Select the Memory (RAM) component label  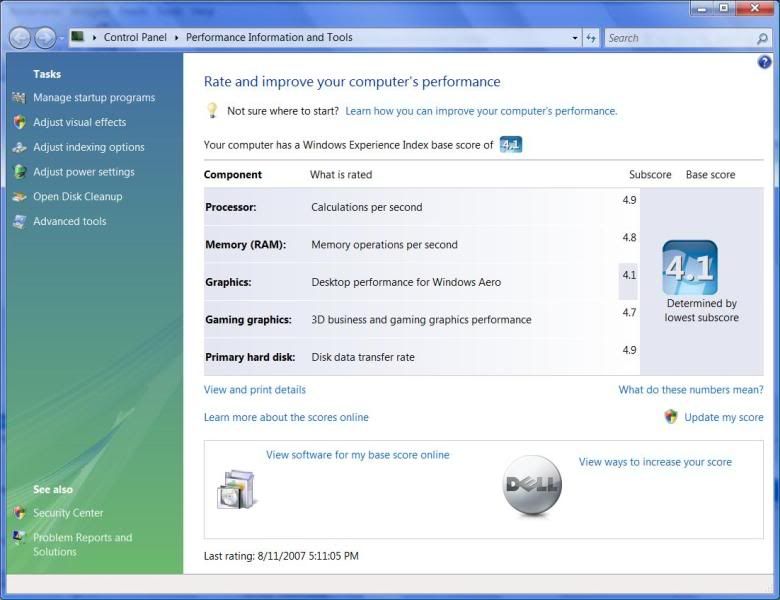(246, 245)
